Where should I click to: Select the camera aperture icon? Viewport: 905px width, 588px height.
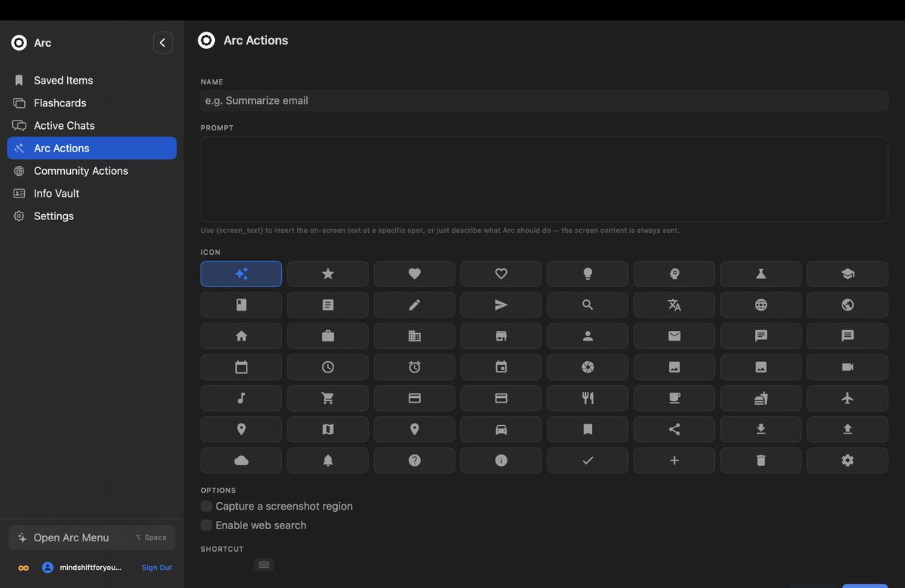[587, 367]
